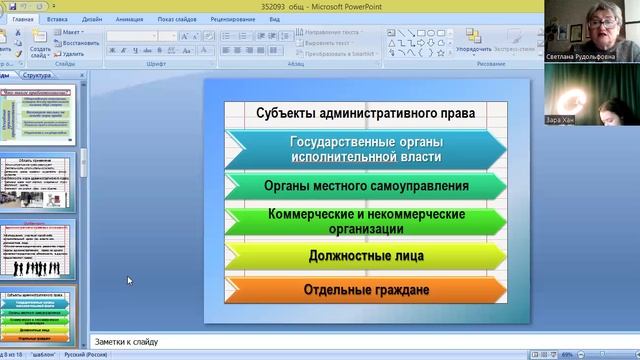This screenshot has height=360, width=640.
Task: Open the font name combo box
Action: pos(132,36)
